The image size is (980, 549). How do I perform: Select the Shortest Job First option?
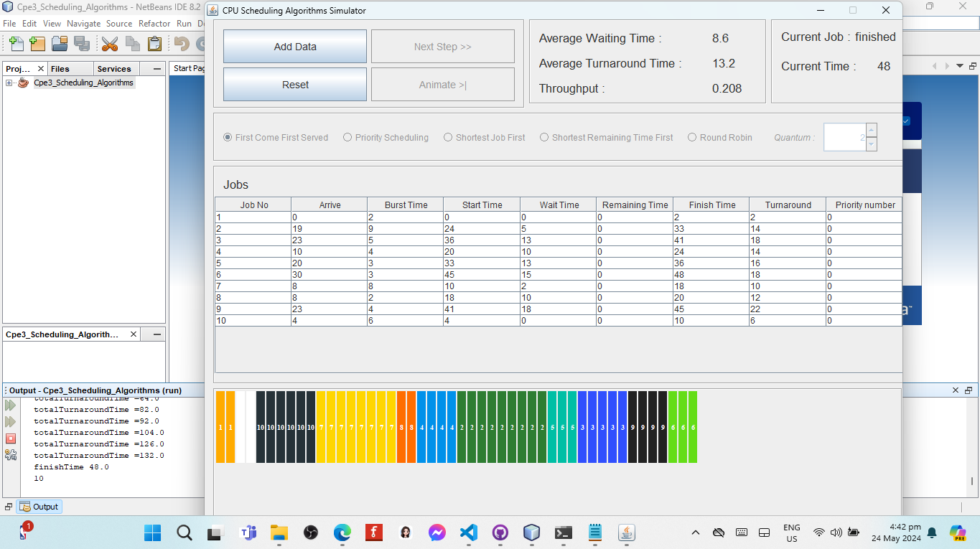[x=447, y=137]
